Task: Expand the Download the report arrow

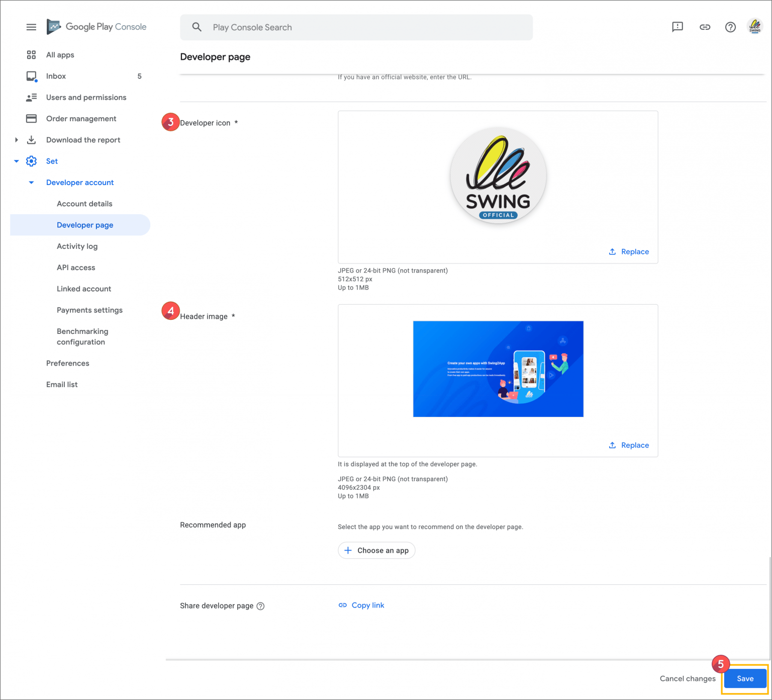Action: pos(16,140)
